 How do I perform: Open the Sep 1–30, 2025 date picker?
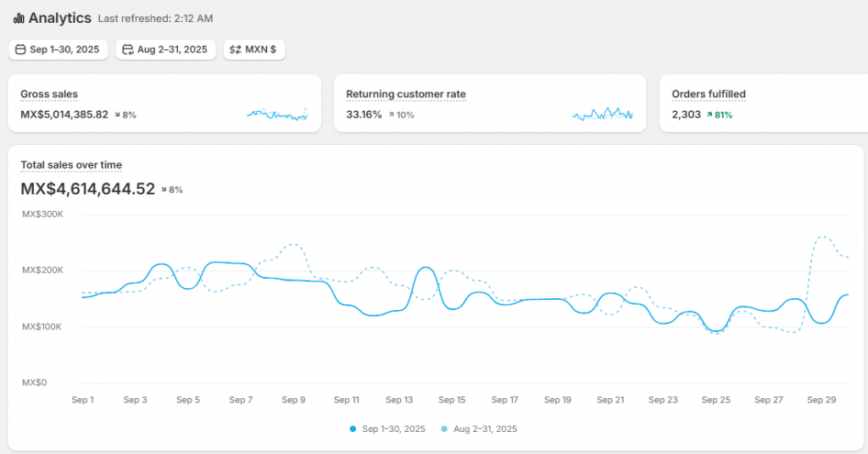58,49
